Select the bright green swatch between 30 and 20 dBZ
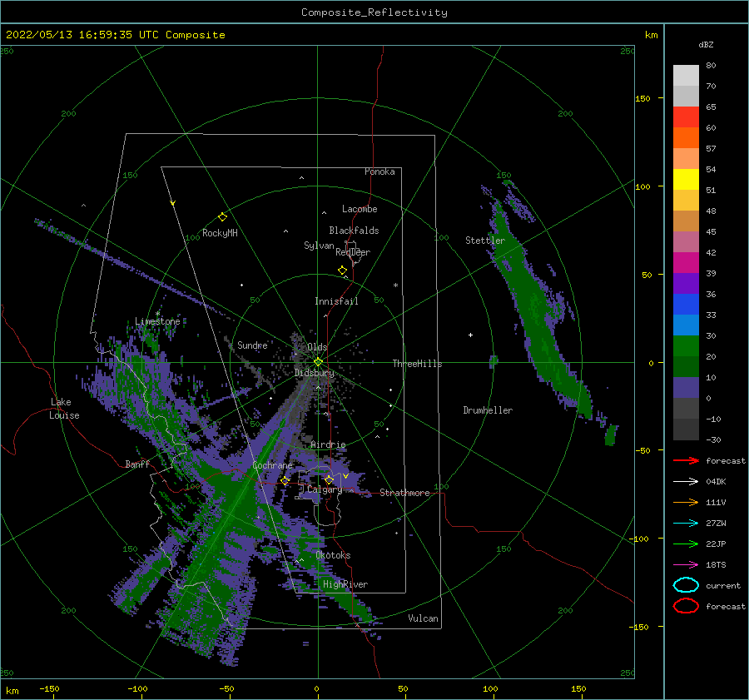 point(686,345)
